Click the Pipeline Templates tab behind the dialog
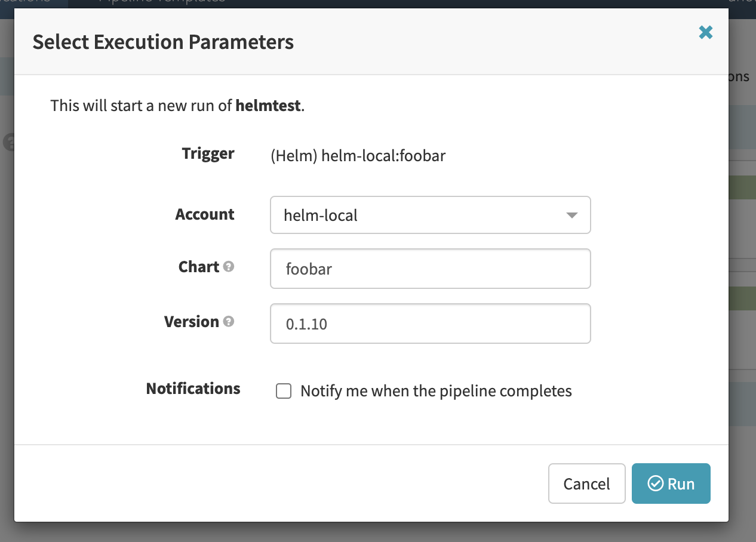756x542 pixels. click(162, 2)
